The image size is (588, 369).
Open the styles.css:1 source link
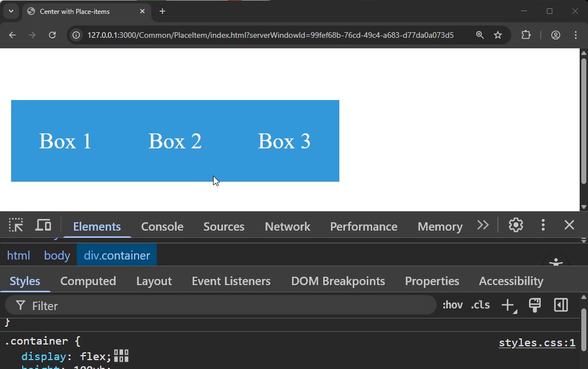537,343
